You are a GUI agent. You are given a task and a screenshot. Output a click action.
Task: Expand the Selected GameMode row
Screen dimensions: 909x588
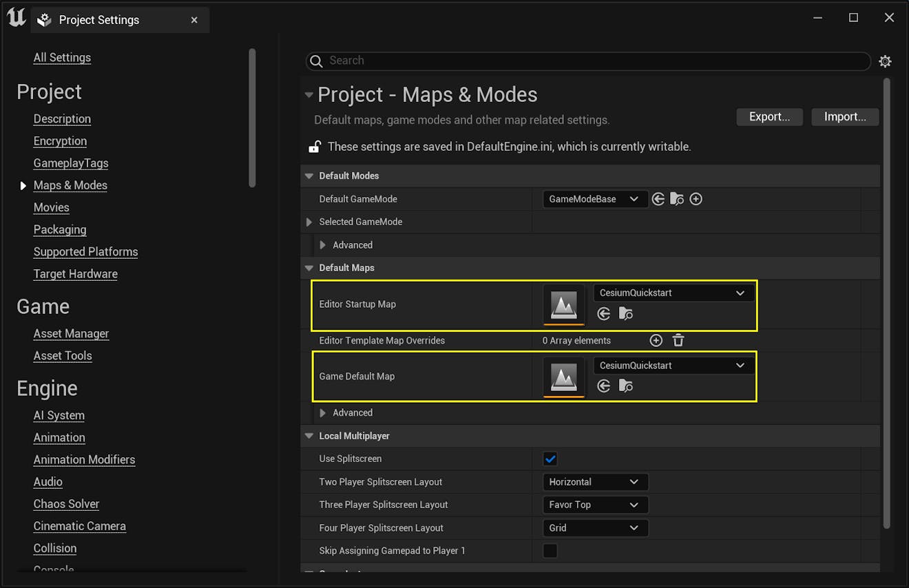[x=310, y=222]
